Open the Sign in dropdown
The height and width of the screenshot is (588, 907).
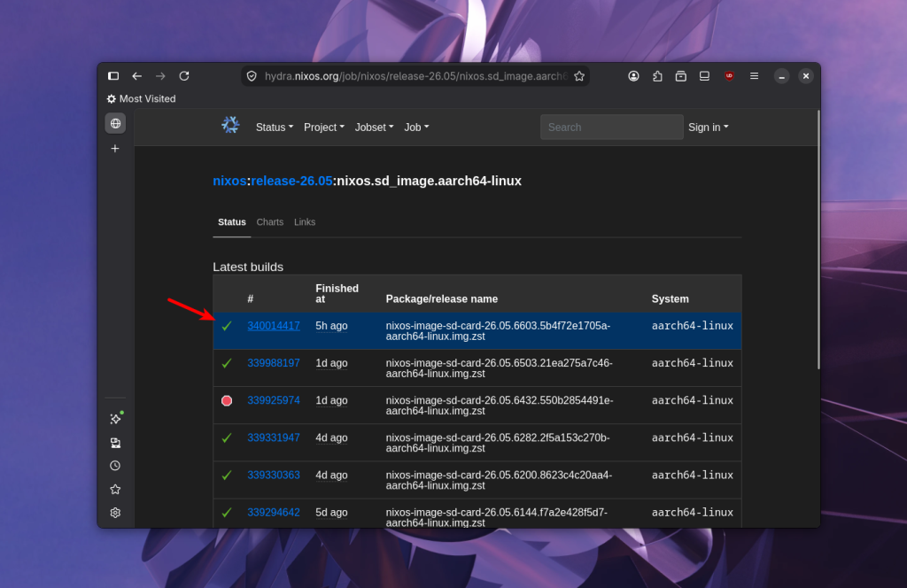coord(708,128)
